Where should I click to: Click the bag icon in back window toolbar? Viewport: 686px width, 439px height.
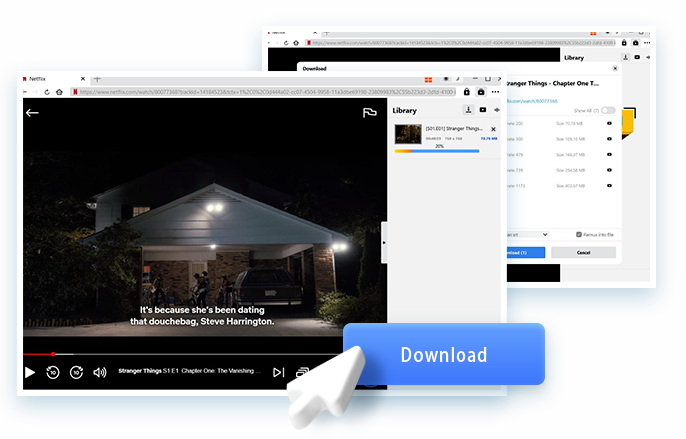tap(636, 43)
